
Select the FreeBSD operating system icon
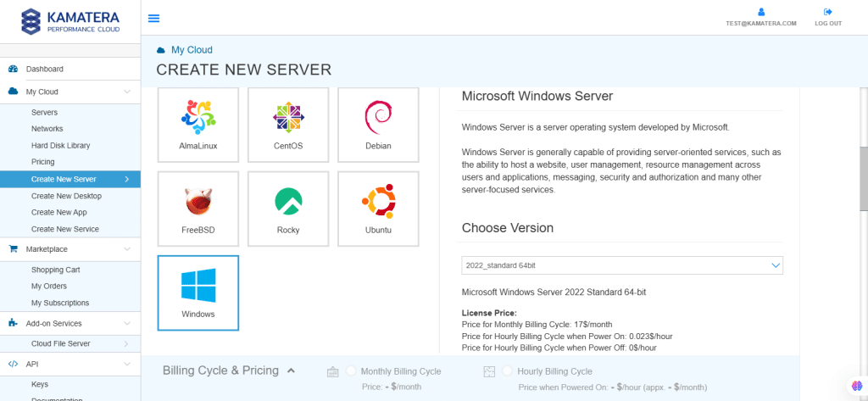click(x=198, y=201)
